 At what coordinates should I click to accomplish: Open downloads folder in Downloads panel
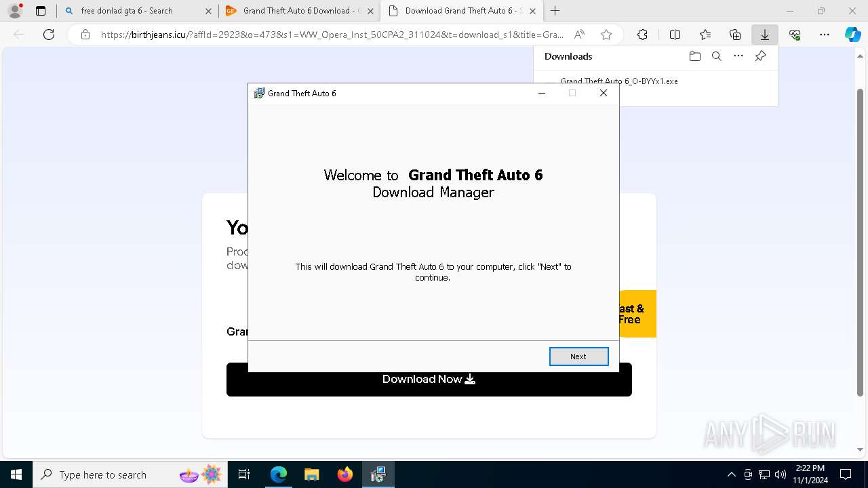tap(694, 56)
